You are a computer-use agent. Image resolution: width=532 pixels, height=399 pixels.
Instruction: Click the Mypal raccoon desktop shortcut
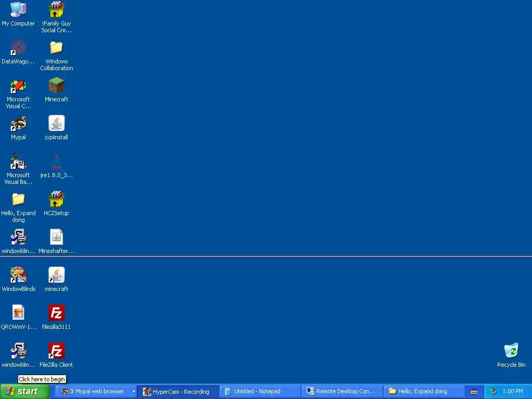point(18,124)
